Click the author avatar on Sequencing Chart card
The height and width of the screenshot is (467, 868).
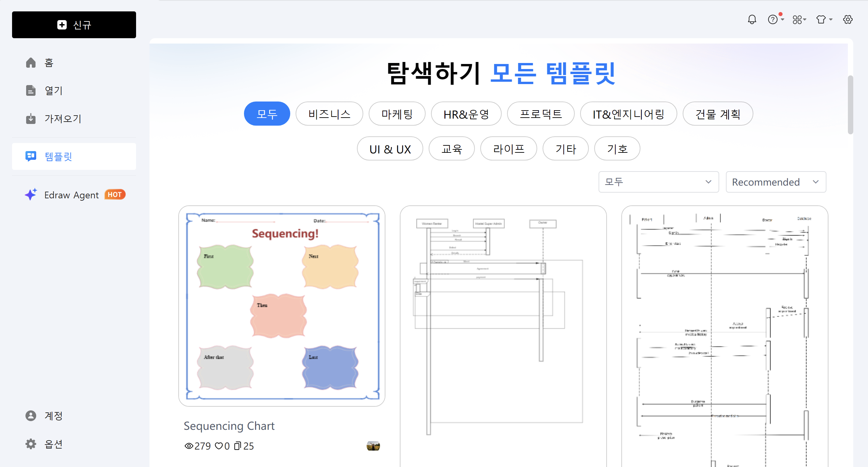click(x=373, y=446)
